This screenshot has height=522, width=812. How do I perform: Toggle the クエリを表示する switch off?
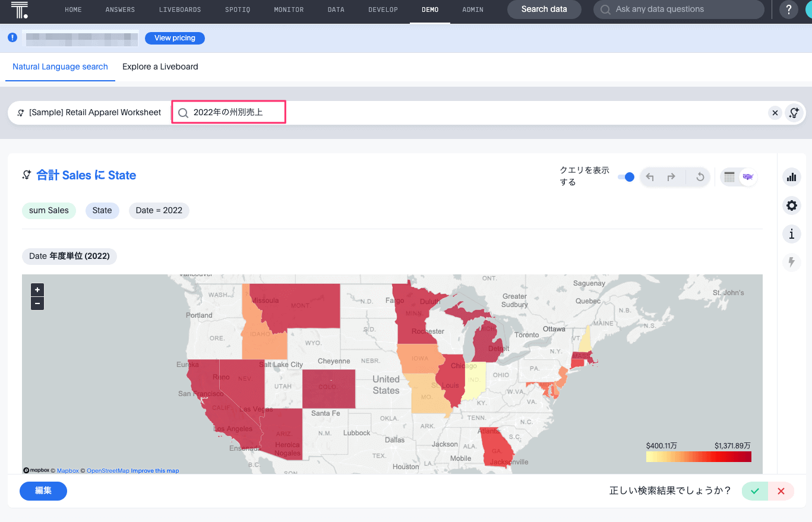click(x=626, y=177)
